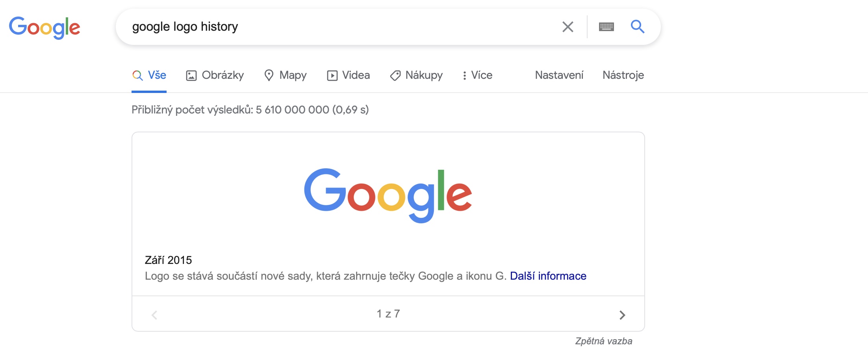Go to the Videa tab
868x364 pixels.
348,75
